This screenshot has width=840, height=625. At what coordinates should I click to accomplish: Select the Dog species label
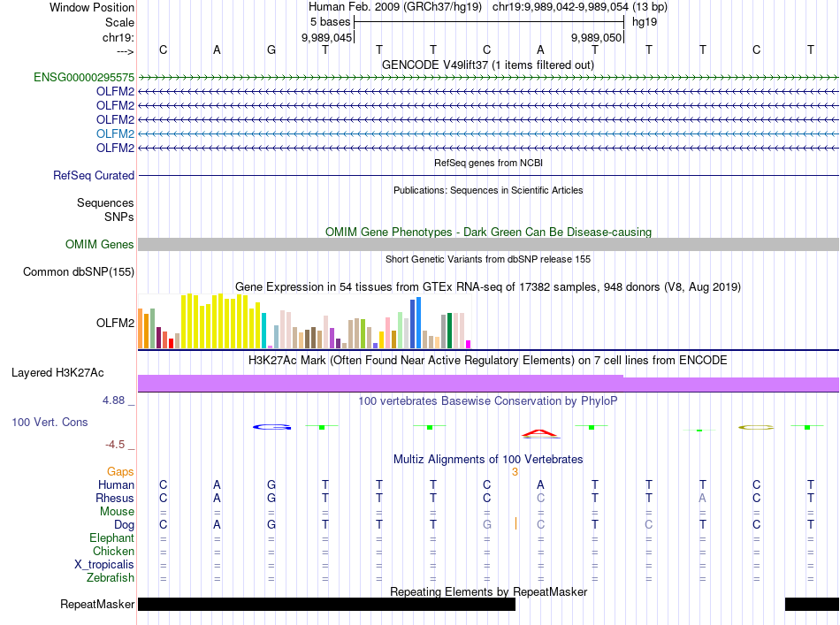[125, 525]
